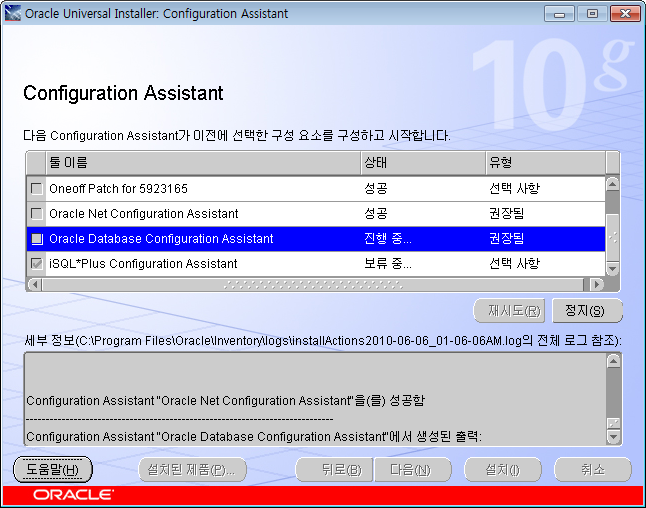Screen dimensions: 646x508
Task: Toggle the Oracle Database Configuration Assistant checkbox
Action: click(37, 239)
